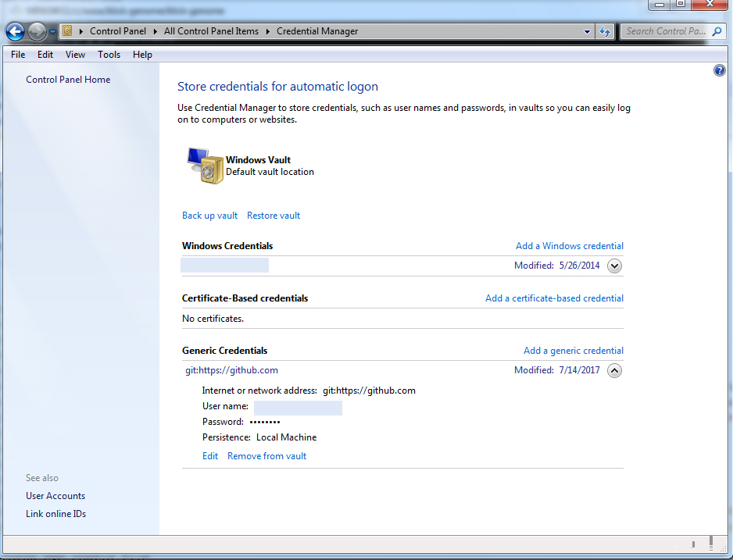This screenshot has width=733, height=560.
Task: Expand the Windows credential modified 5/26/2014
Action: 614,266
